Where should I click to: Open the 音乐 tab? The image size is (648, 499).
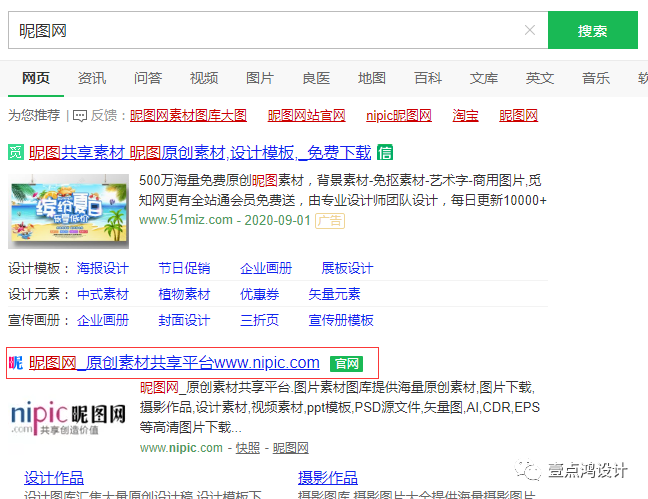click(x=596, y=78)
